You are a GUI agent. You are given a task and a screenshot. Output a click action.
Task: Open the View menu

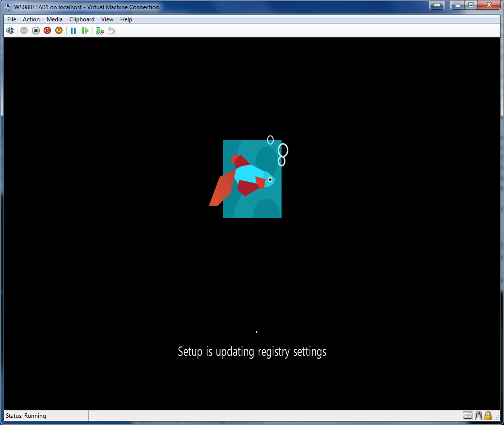click(107, 19)
